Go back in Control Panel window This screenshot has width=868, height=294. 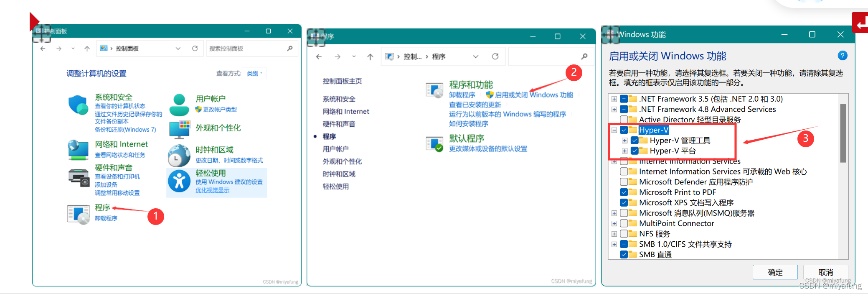click(x=43, y=49)
